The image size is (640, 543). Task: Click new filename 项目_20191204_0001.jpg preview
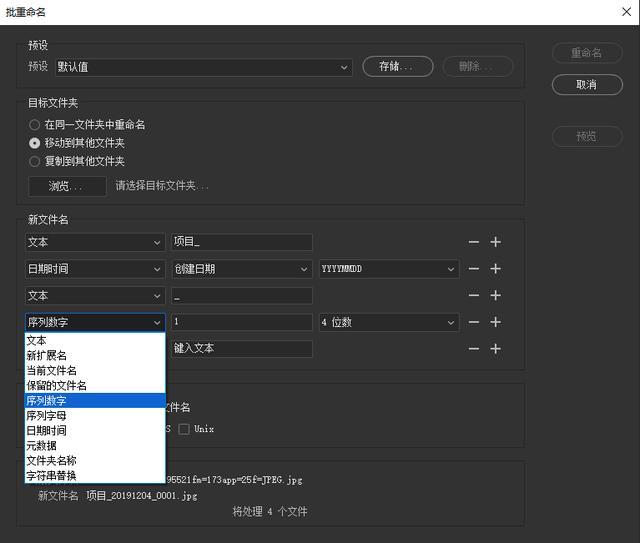pyautogui.click(x=142, y=496)
